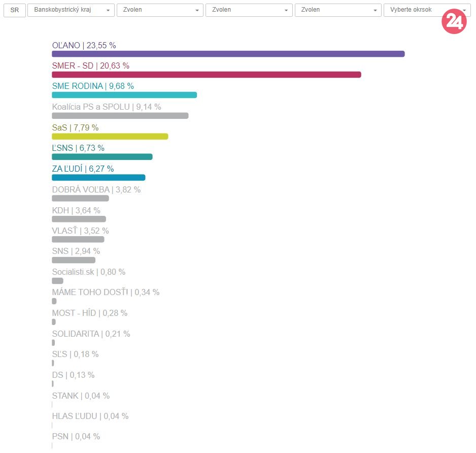
Task: Open the middle Zvolen dropdown
Action: [x=249, y=10]
